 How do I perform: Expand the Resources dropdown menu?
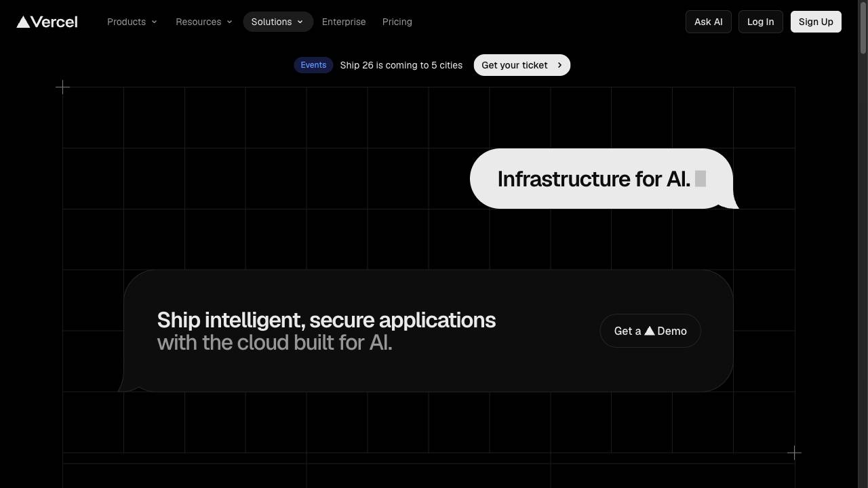(204, 22)
